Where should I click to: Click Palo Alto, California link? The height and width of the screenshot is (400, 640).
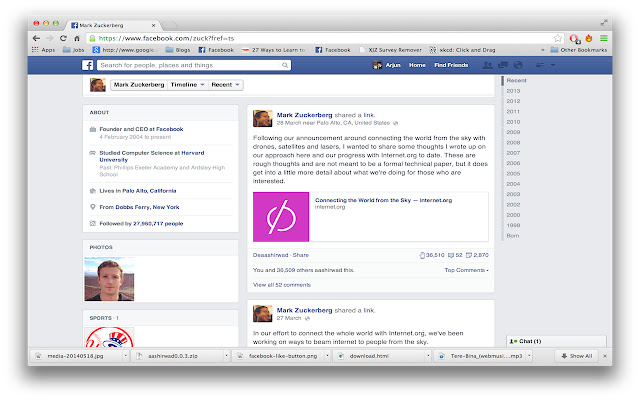click(x=149, y=191)
